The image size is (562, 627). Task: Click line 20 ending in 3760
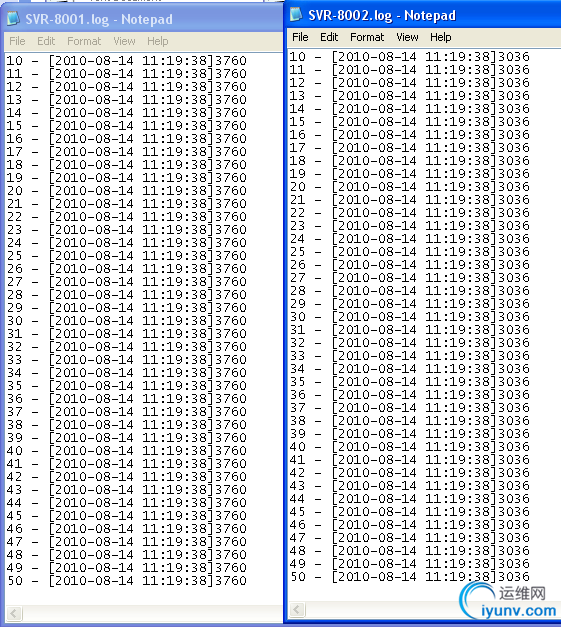pos(126,191)
